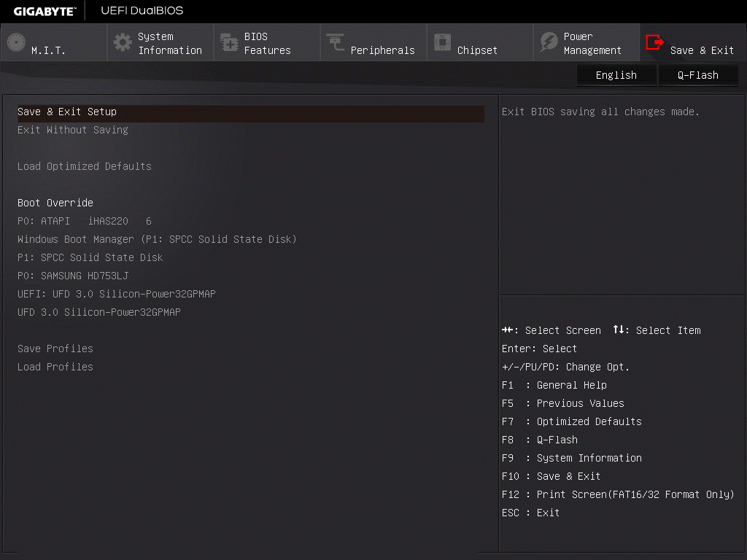747x560 pixels.
Task: Select the Save & Exit tab
Action: (693, 42)
